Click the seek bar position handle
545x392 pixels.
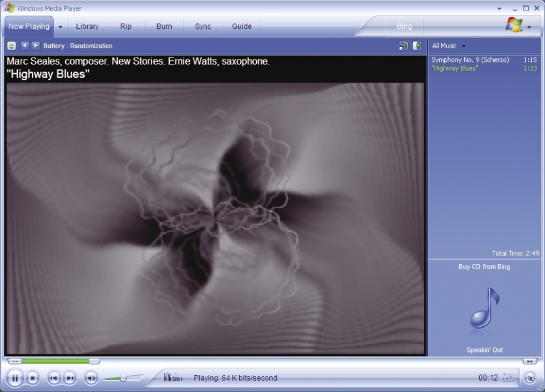pos(94,361)
